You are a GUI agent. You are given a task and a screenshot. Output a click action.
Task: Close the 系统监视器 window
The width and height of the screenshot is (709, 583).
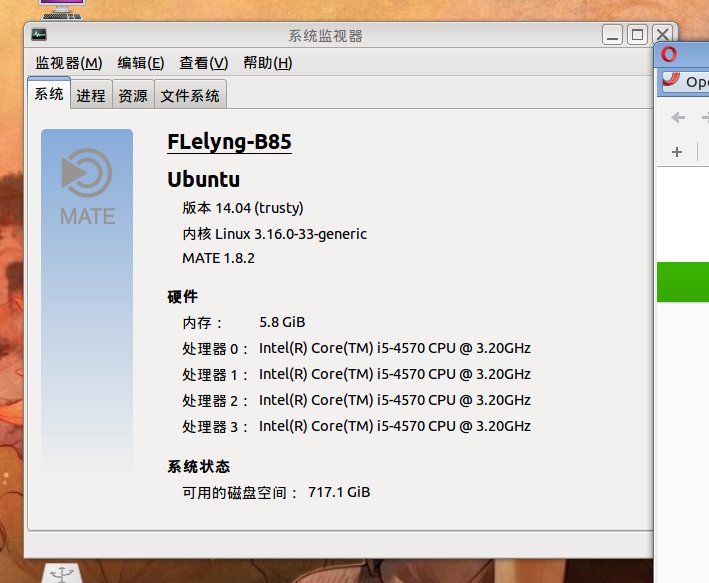(662, 35)
